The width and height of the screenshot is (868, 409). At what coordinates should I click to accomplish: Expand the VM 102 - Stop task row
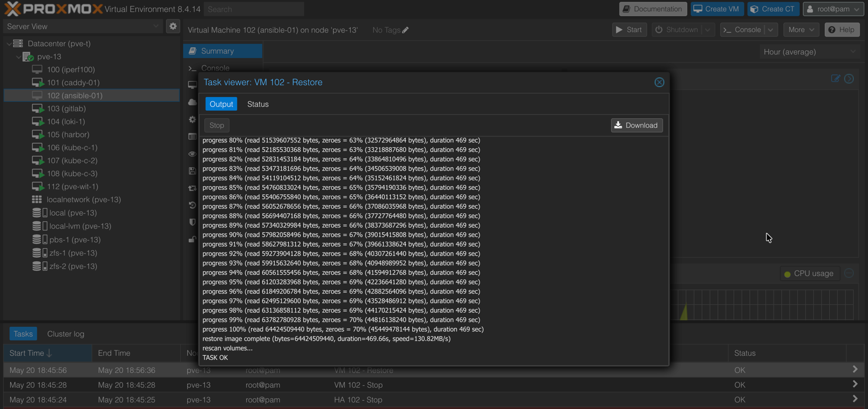tap(855, 385)
